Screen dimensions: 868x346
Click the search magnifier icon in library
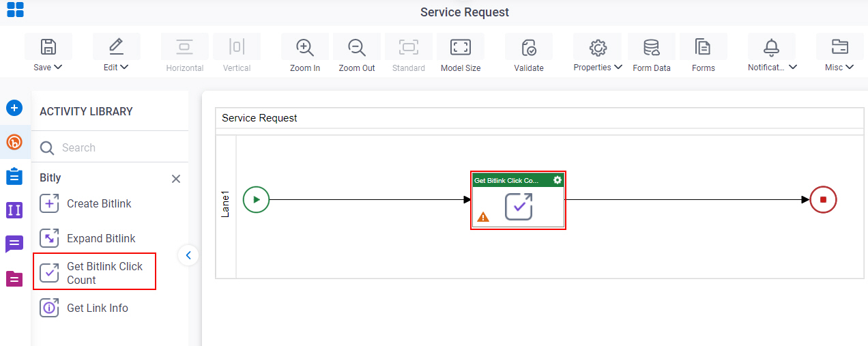[x=47, y=148]
